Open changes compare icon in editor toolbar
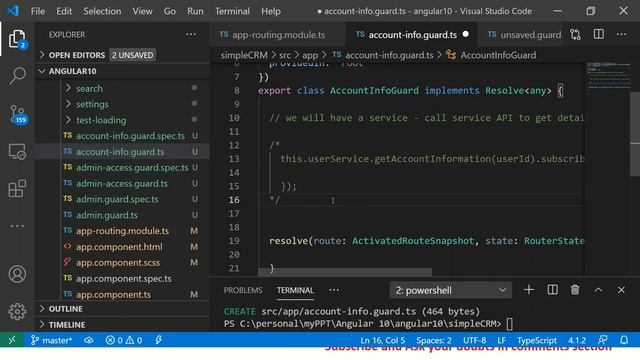 pos(576,35)
